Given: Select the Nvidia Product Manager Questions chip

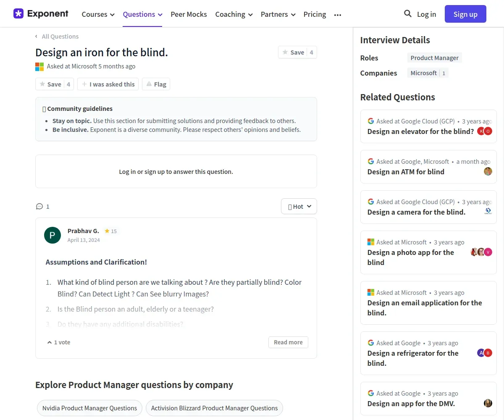Looking at the screenshot, I should click(89, 408).
